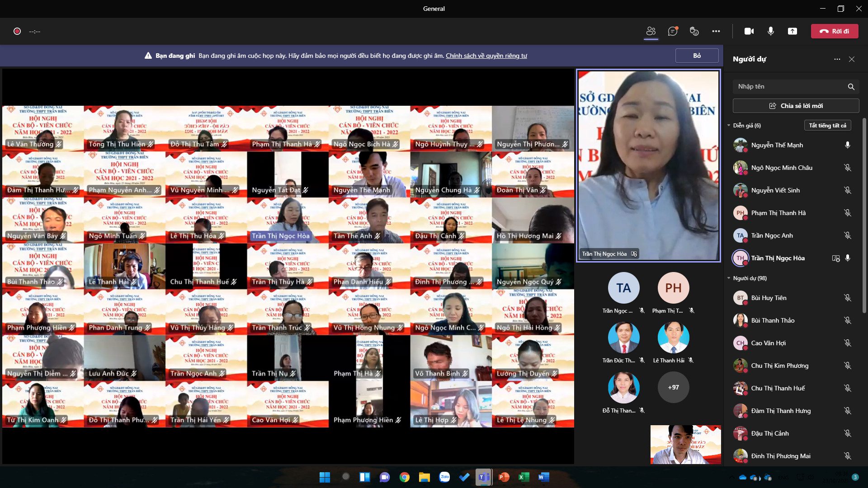Image resolution: width=868 pixels, height=488 pixels.
Task: Open Zalo app in taskbar
Action: [x=444, y=477]
